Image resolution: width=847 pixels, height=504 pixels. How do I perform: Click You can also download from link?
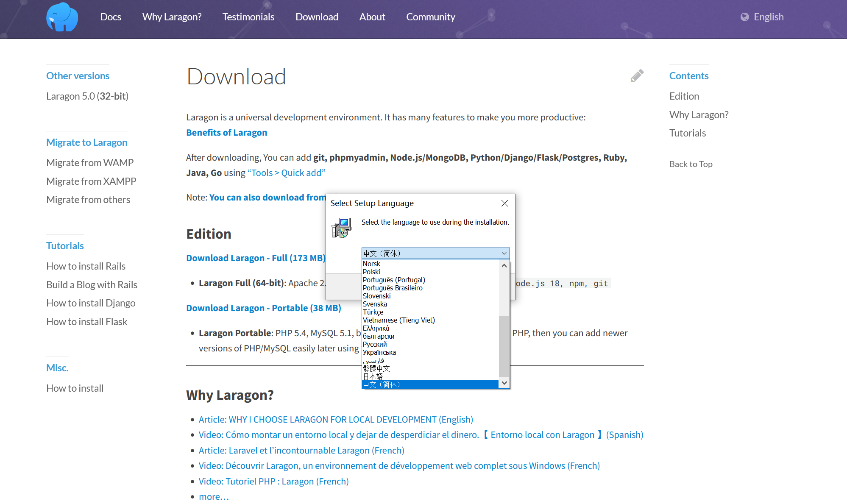(267, 198)
